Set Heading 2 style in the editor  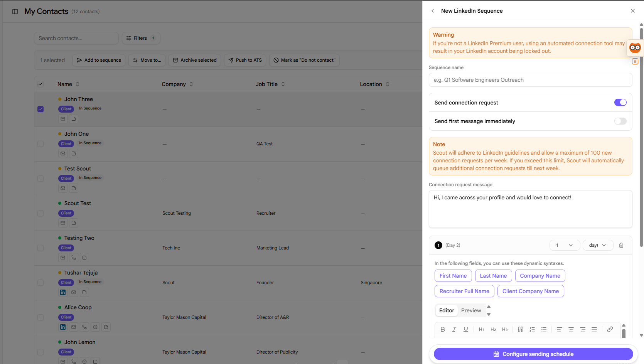pos(493,329)
